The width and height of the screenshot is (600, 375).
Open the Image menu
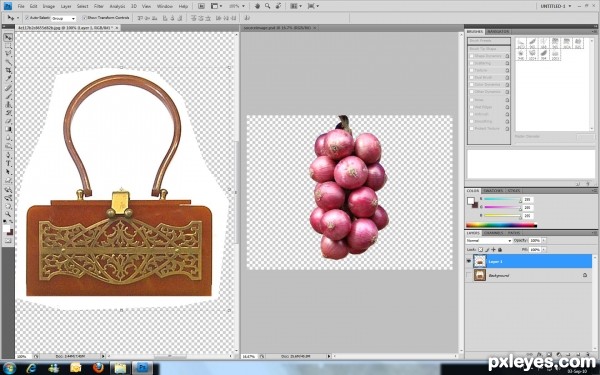49,7
